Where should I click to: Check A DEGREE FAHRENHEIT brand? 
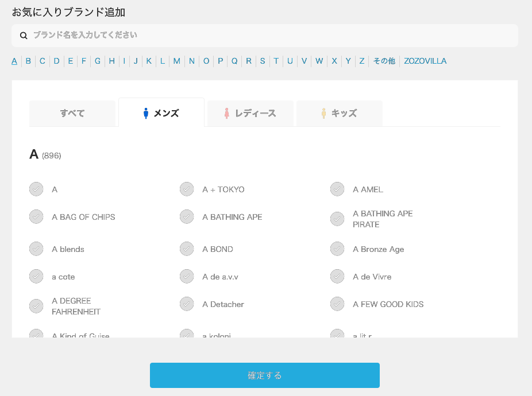tap(36, 306)
